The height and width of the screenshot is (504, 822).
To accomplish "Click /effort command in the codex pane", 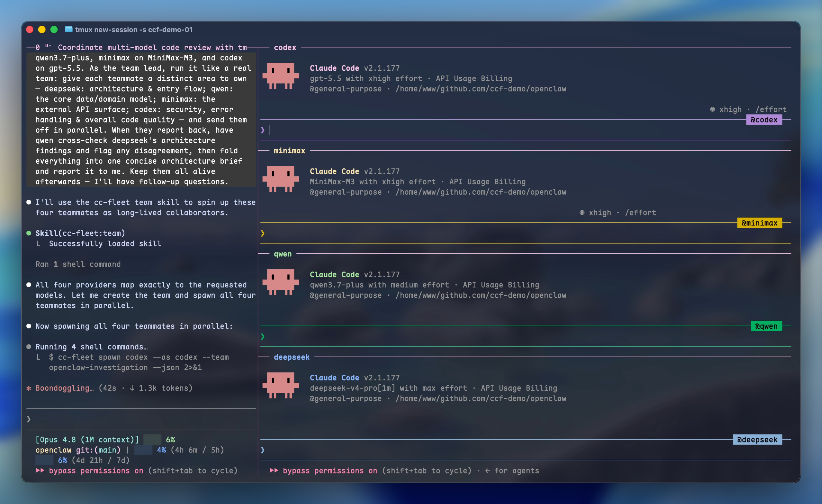I will pyautogui.click(x=771, y=109).
